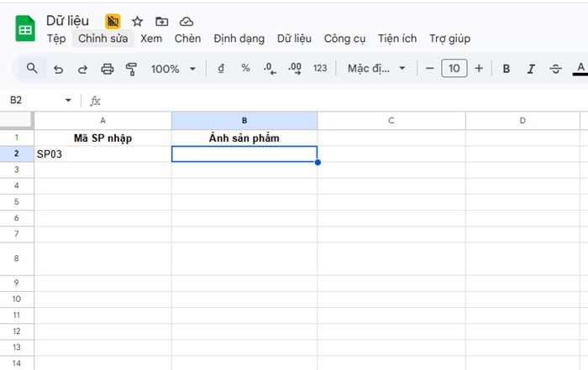Screen dimensions: 588x370
Task: Open the 100% zoom dropdown
Action: (173, 69)
